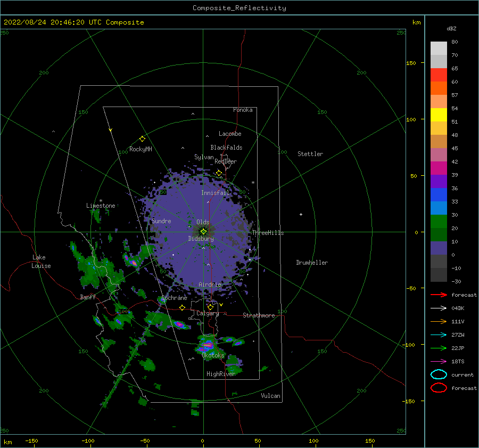The height and width of the screenshot is (448, 479).
Task: Click the -30 value in the dBZ scale
Action: 456,281
